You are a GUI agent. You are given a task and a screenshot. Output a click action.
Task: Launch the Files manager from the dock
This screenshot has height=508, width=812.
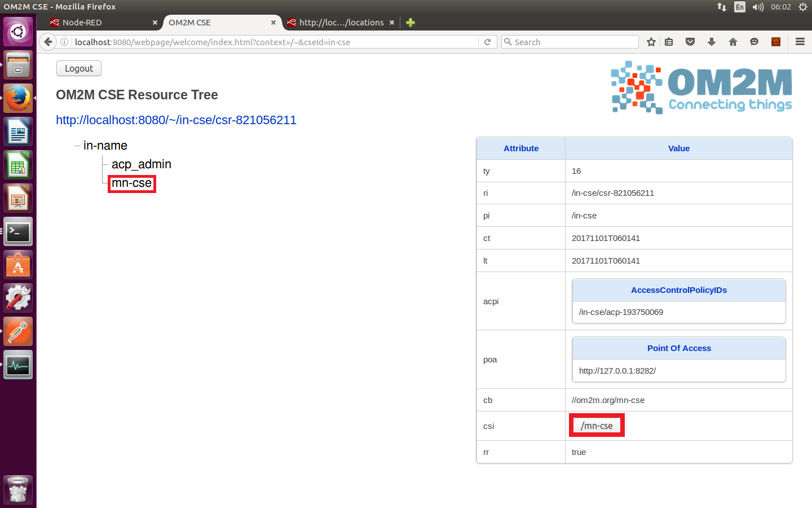(x=18, y=64)
